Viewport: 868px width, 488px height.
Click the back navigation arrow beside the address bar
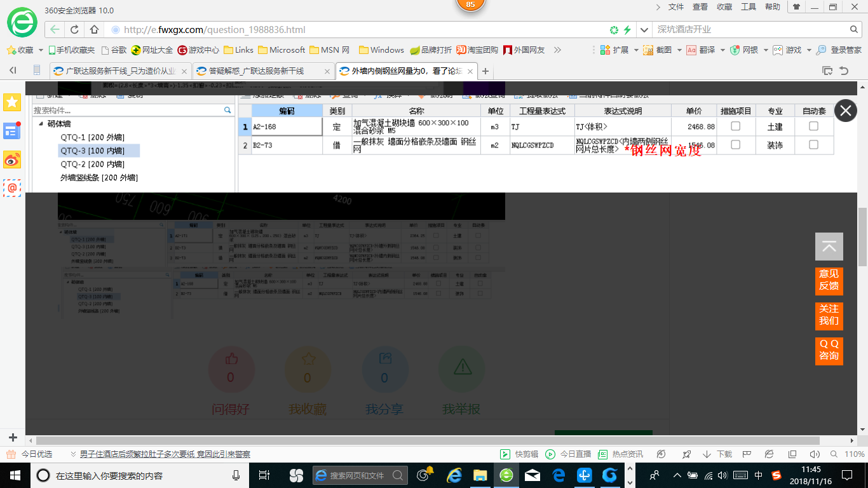(55, 29)
